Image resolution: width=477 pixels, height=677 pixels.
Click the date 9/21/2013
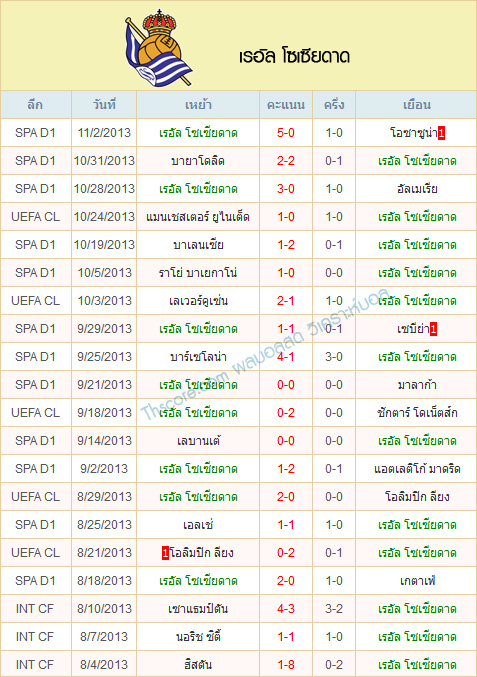coord(104,385)
